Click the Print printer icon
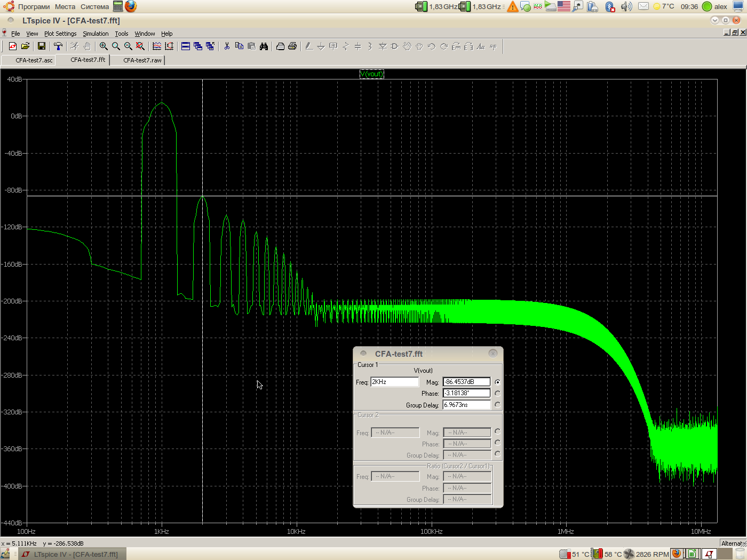Viewport: 747px width, 560px height. (x=292, y=46)
